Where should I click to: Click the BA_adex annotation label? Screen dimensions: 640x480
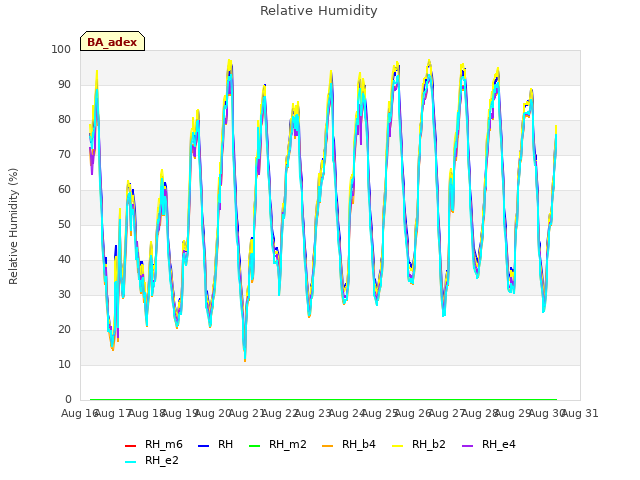click(x=112, y=42)
